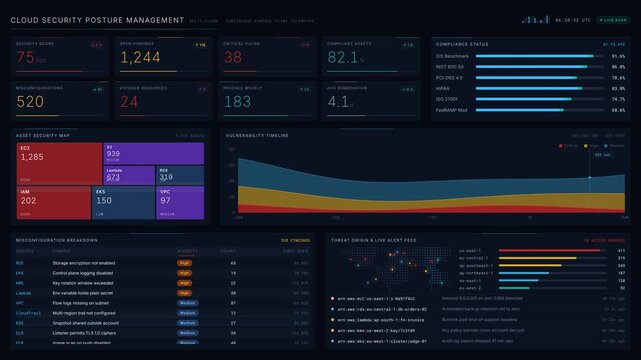Toggle the Medium blue legend swatch
641x360 pixels.
click(606, 146)
